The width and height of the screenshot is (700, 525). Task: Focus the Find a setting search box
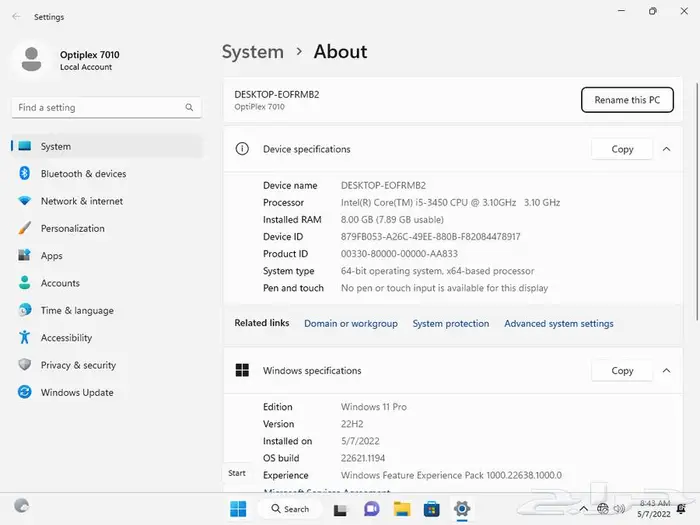point(106,108)
